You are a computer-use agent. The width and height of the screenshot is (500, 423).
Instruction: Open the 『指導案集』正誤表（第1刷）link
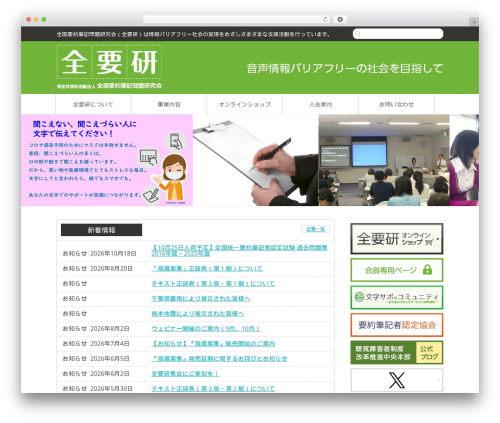point(207,269)
